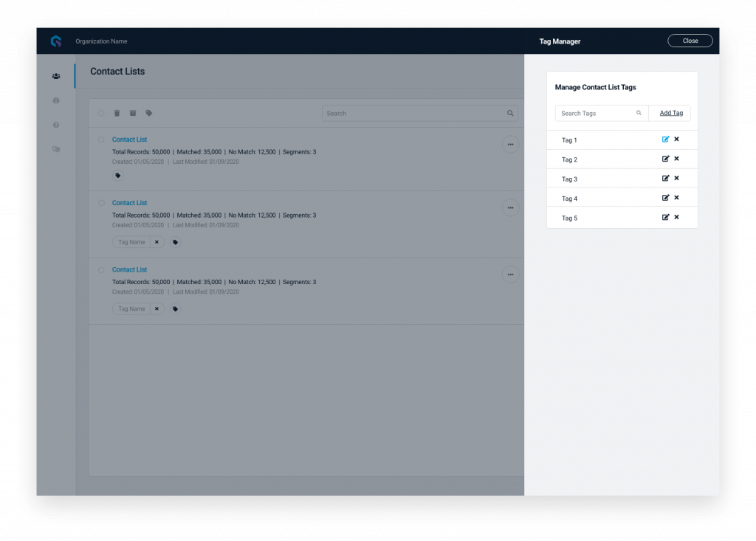Click the Contact Lists page heading
This screenshot has height=541, width=756.
[x=117, y=72]
